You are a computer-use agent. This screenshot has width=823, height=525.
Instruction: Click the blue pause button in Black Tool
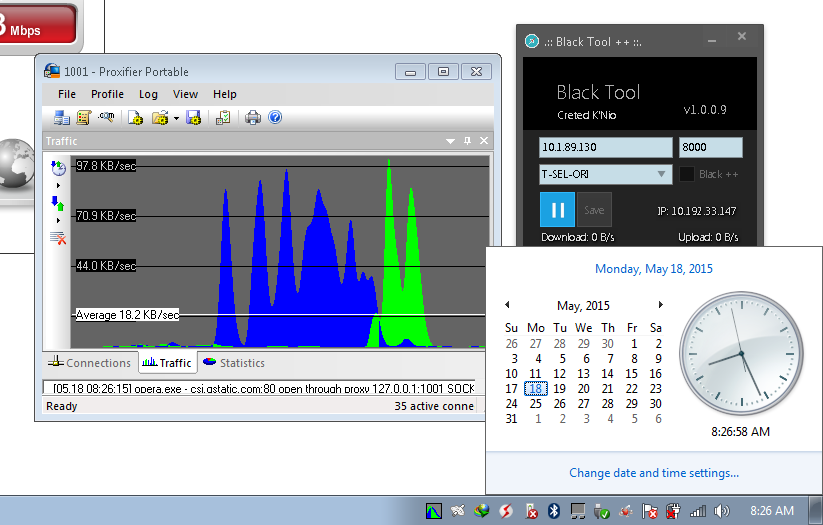(x=557, y=210)
